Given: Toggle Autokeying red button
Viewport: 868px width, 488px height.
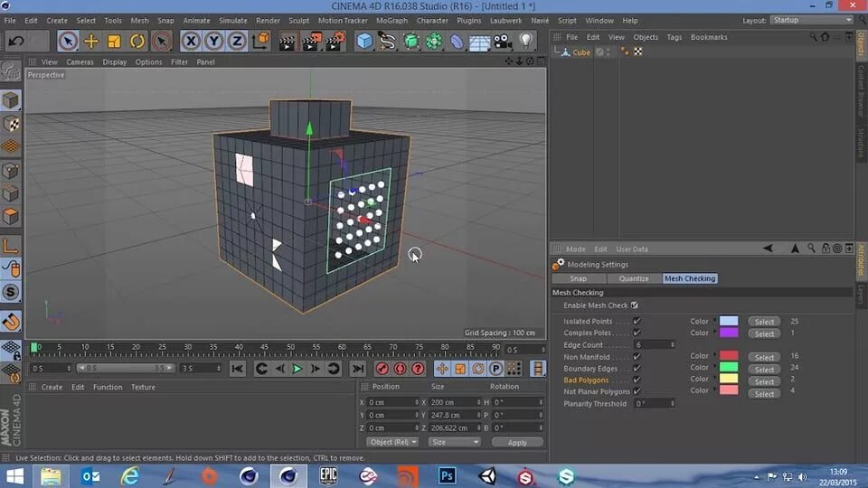Looking at the screenshot, I should coord(400,369).
